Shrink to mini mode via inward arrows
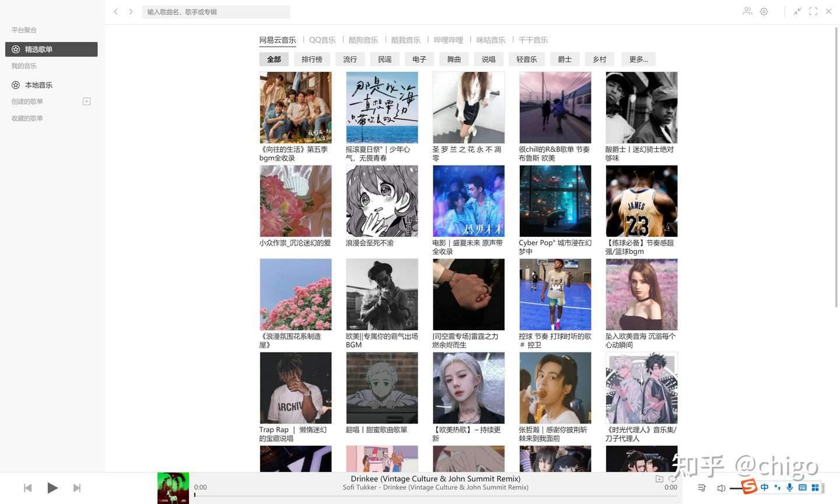Screen dimensions: 840x504 click(x=797, y=11)
